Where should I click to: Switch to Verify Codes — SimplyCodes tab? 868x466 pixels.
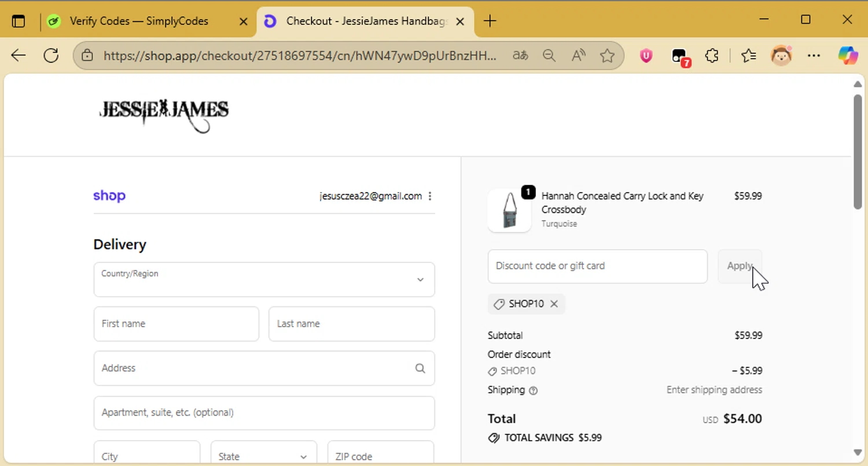(138, 21)
